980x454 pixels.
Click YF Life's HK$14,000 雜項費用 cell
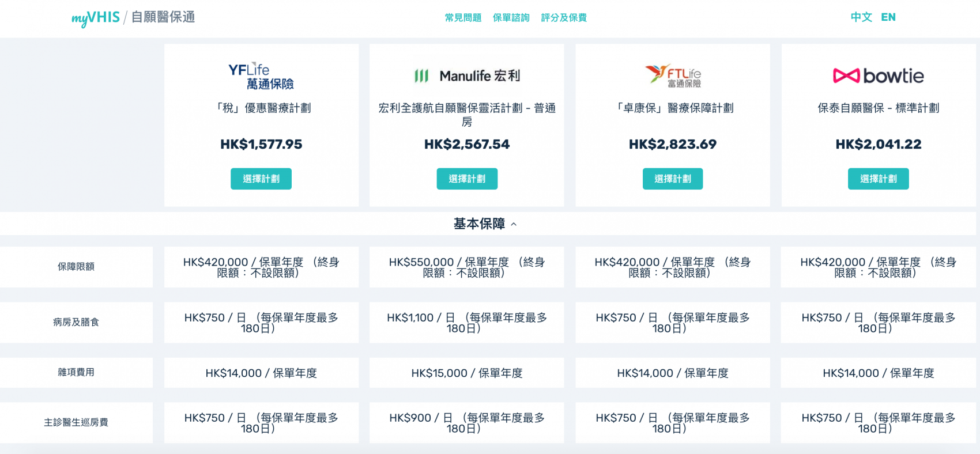click(x=261, y=373)
